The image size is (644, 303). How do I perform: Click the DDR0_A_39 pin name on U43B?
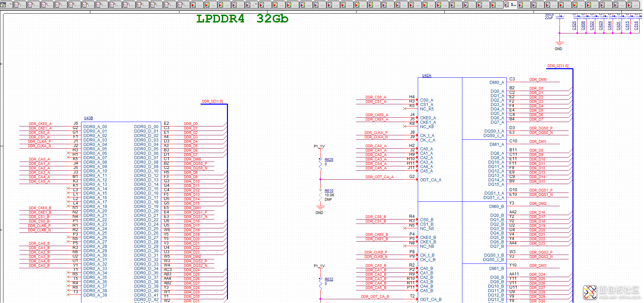click(x=95, y=295)
